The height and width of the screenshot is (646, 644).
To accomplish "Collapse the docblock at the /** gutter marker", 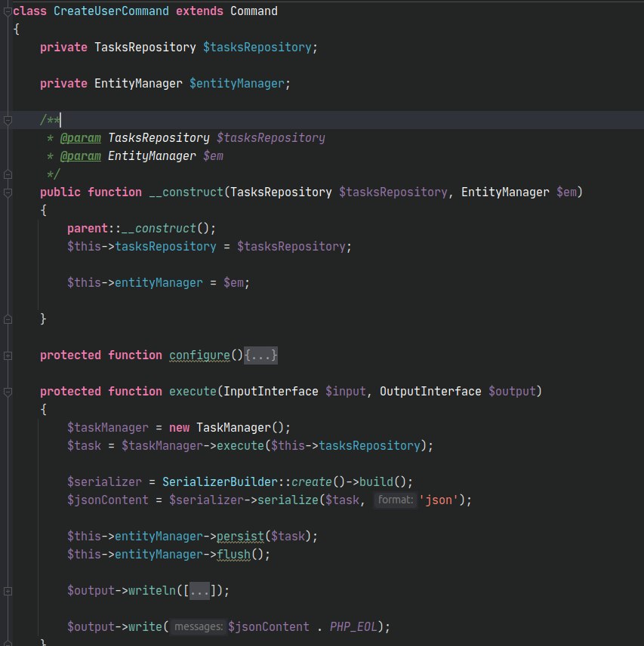I will (x=8, y=120).
